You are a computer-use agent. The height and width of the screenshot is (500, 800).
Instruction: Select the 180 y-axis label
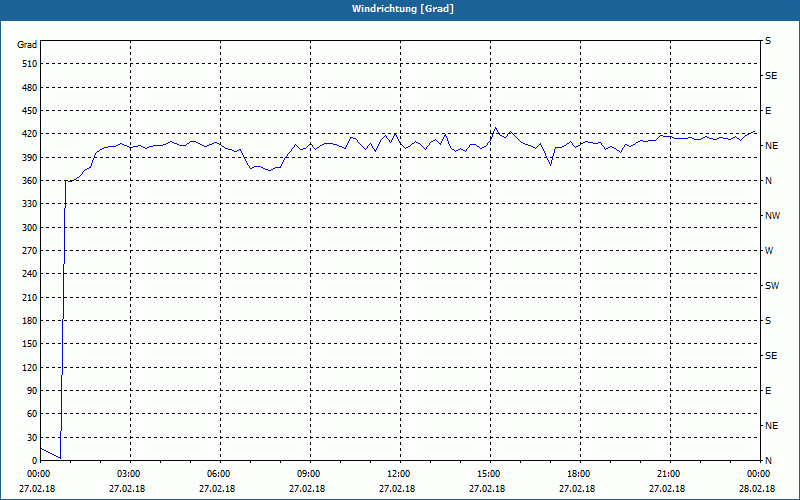[30, 321]
